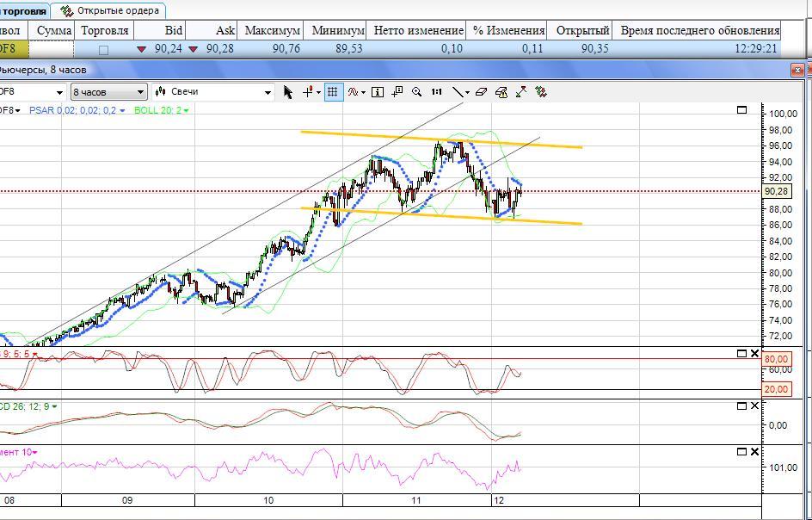Maximize the stochastic indicator pane

point(741,354)
